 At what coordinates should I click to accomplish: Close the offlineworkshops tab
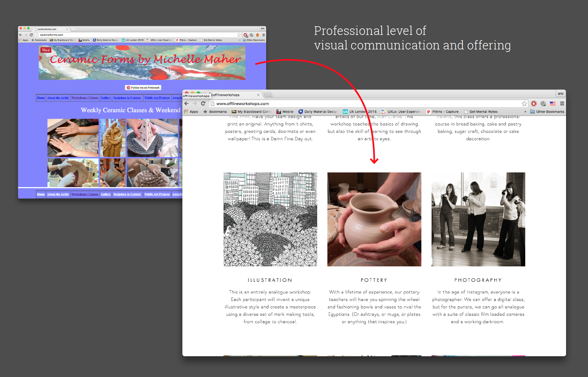258,95
